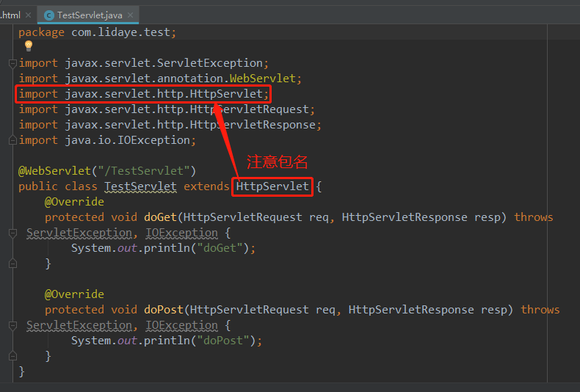Close the TestServlet.java tab
Viewport: 580px width, 392px height.
[130, 15]
